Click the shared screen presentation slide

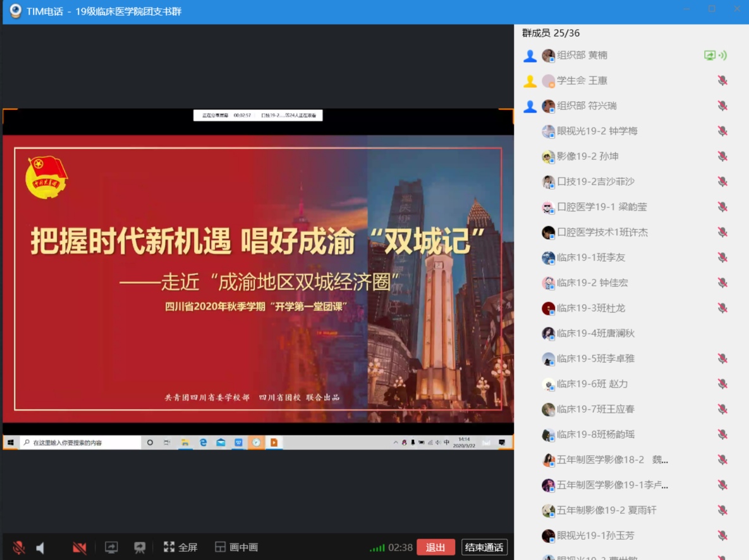click(x=258, y=278)
